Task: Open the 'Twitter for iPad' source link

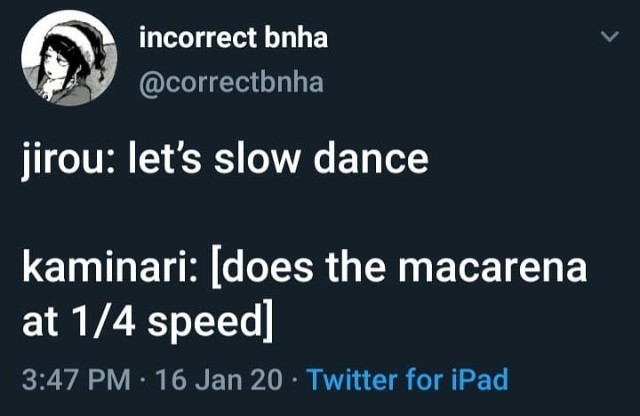Action: 407,380
